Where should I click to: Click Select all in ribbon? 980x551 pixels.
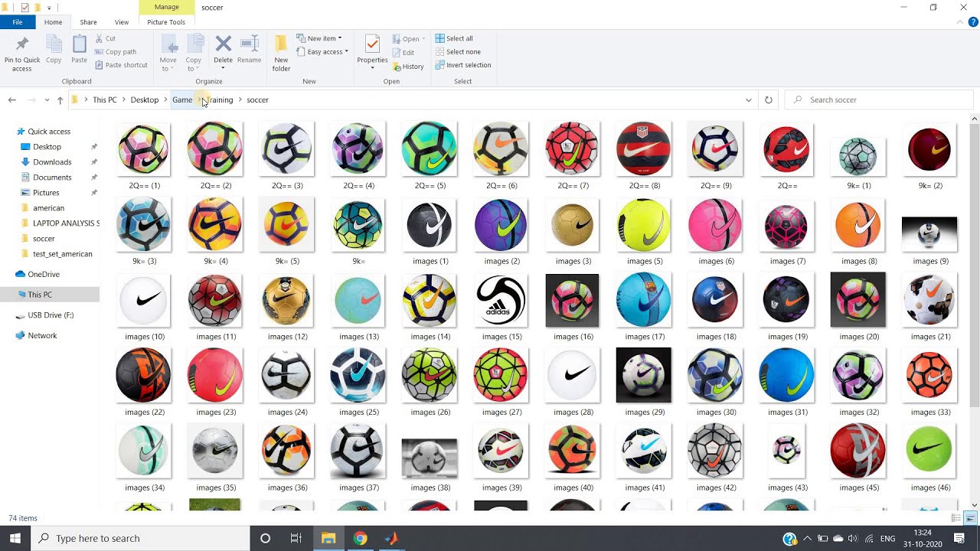pyautogui.click(x=454, y=38)
